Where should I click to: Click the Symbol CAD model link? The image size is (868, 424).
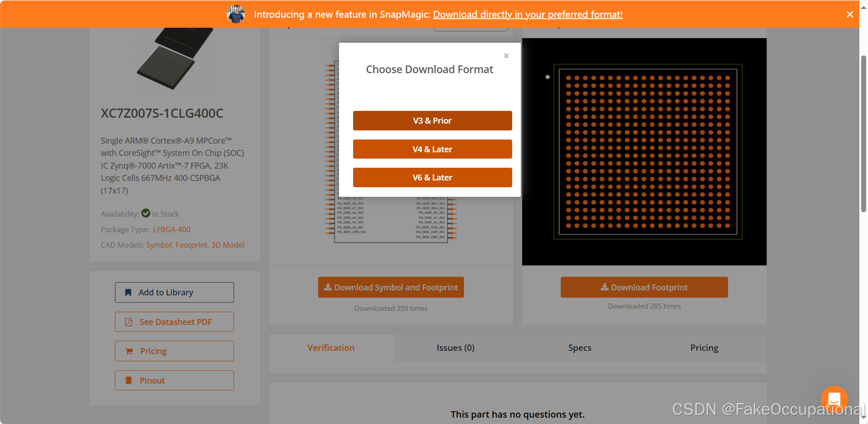[159, 245]
